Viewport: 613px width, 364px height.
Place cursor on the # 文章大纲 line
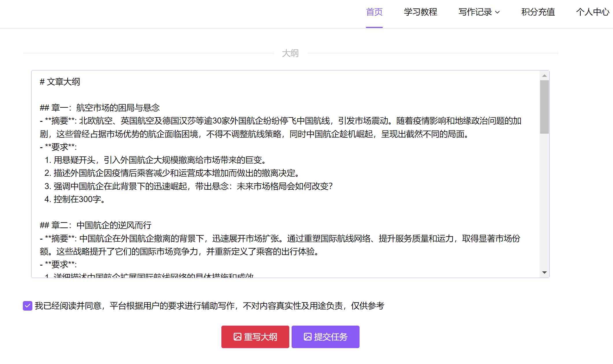coord(60,82)
